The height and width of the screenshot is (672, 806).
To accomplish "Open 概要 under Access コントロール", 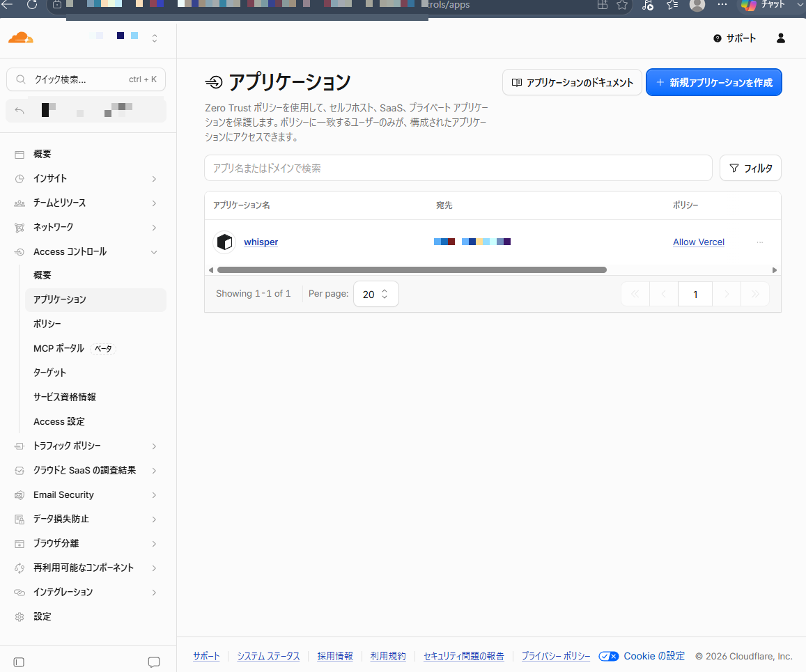I will pos(42,275).
